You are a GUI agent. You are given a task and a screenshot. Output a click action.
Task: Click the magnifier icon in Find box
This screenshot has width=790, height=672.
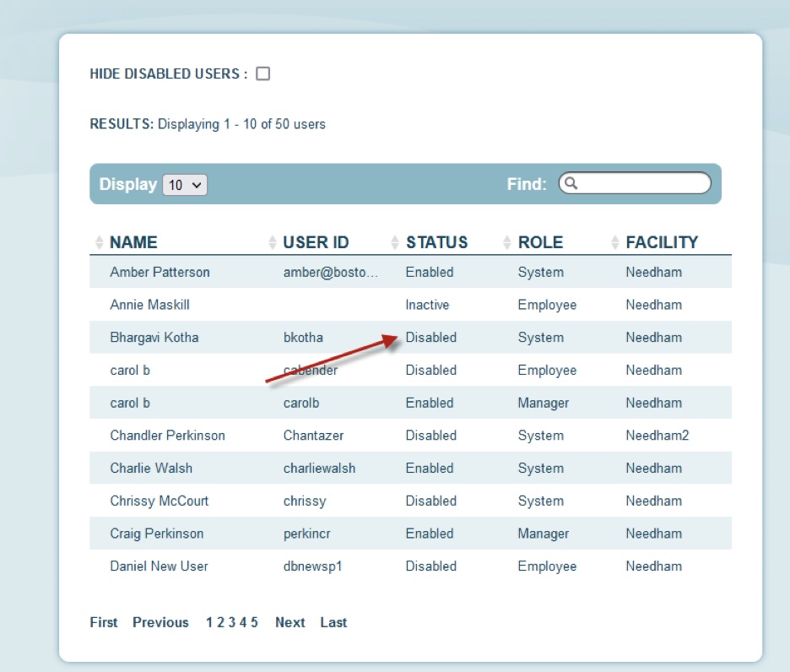point(571,183)
